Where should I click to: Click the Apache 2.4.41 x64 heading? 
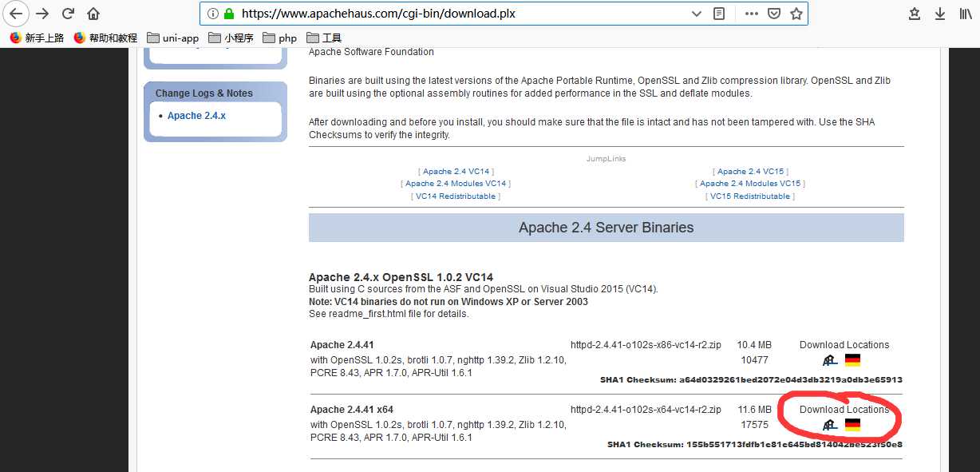[352, 410]
